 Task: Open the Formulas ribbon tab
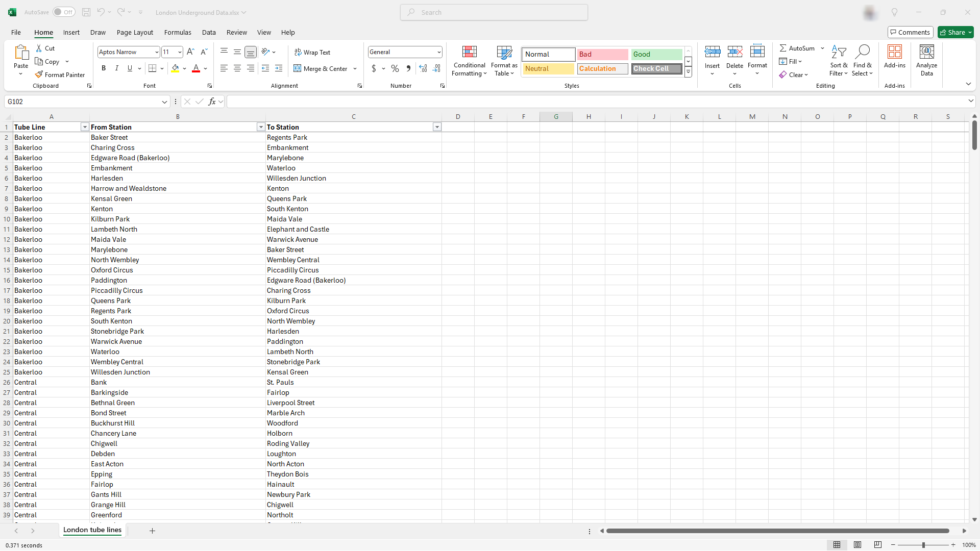tap(178, 32)
